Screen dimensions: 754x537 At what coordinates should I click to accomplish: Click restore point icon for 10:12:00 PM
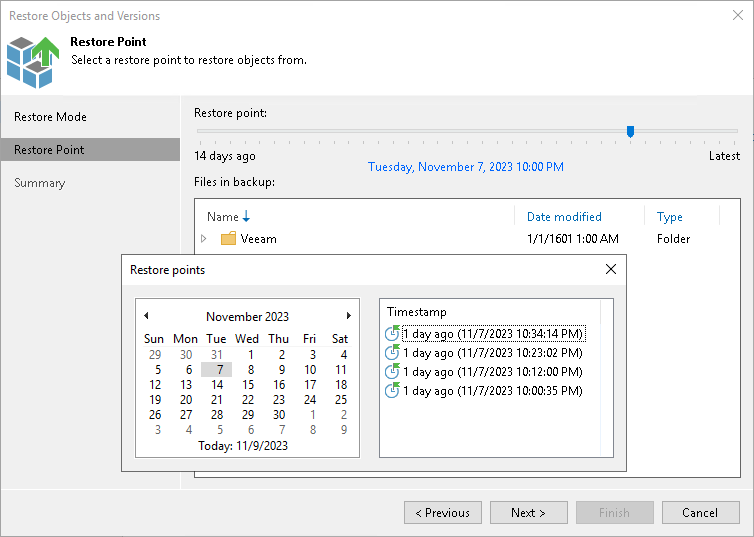pos(392,371)
